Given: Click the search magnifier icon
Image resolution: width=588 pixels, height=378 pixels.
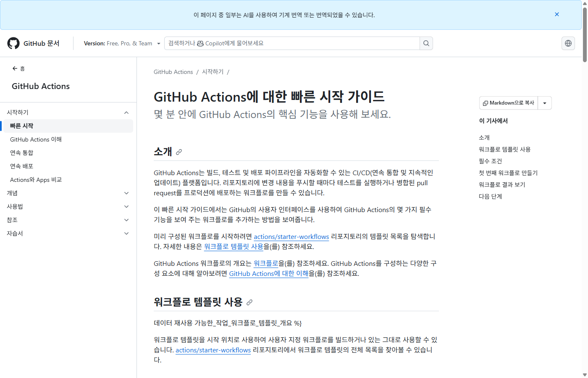Looking at the screenshot, I should [x=426, y=43].
